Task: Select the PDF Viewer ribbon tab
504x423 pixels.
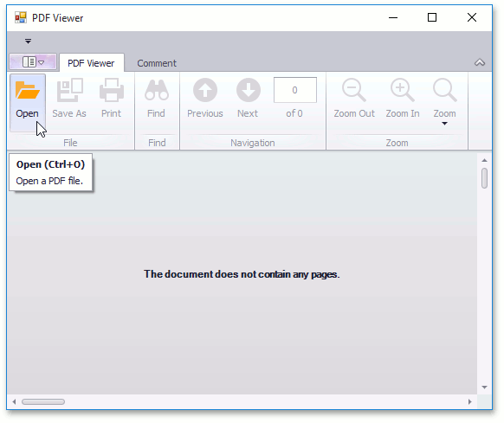Action: pos(91,63)
